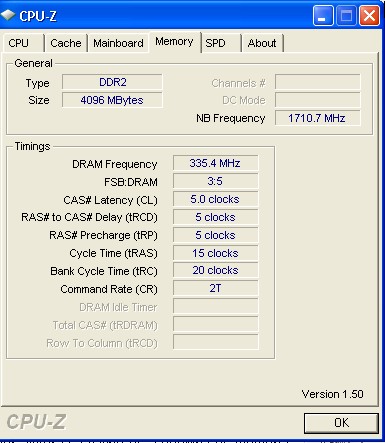
Task: Select the Memory tab
Action: pos(174,42)
